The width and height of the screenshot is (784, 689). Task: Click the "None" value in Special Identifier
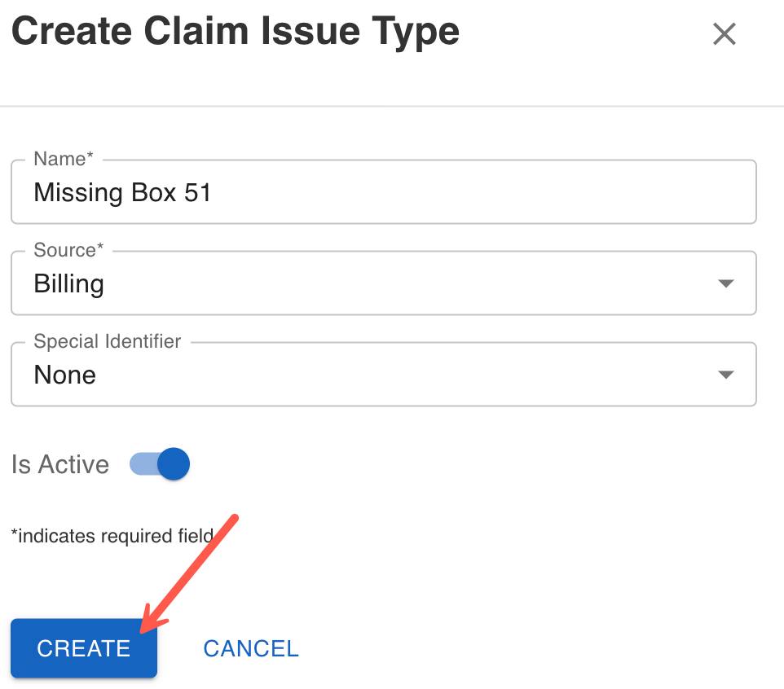coord(65,375)
